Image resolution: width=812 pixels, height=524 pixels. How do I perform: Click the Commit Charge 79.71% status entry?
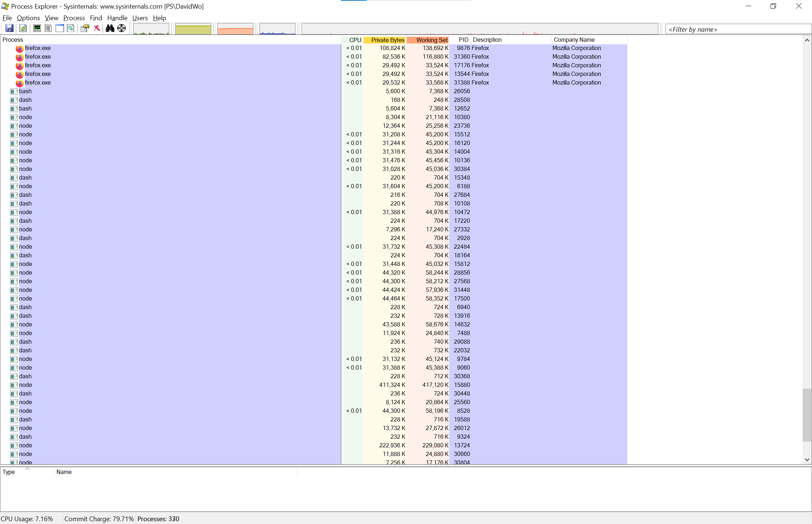[99, 519]
